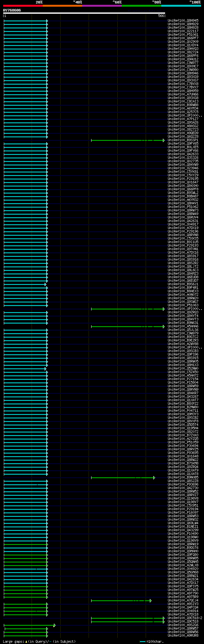Viewport: 204px width, 644px height.
Task: Select the UniRef100_C9W977 hit label
Action: [x=183, y=63]
